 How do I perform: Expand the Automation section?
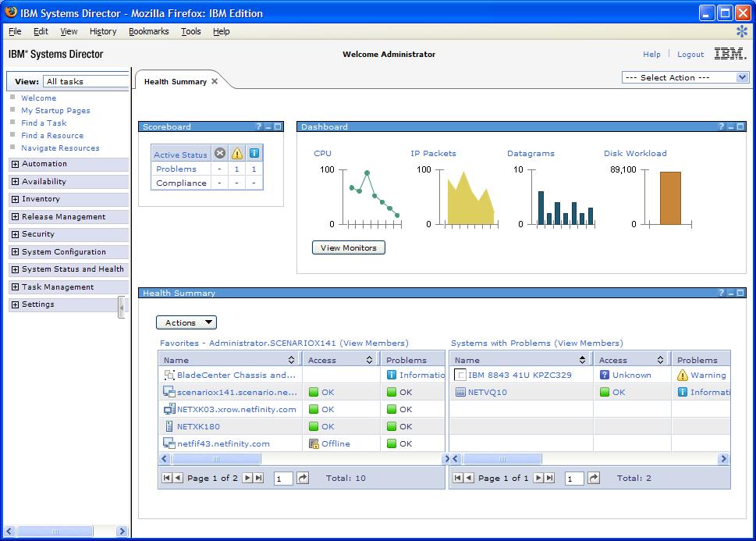point(16,164)
